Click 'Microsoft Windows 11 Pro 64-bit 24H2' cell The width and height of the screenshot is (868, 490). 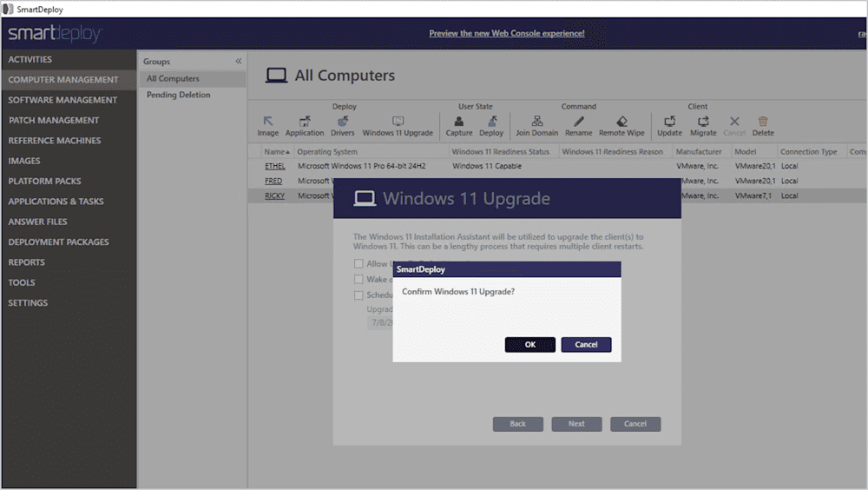[x=361, y=166]
